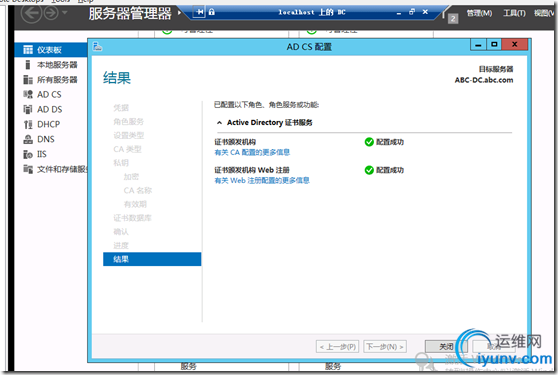Click the back navigation arrow in Server Manager
This screenshot has width=558, height=375.
point(31,13)
